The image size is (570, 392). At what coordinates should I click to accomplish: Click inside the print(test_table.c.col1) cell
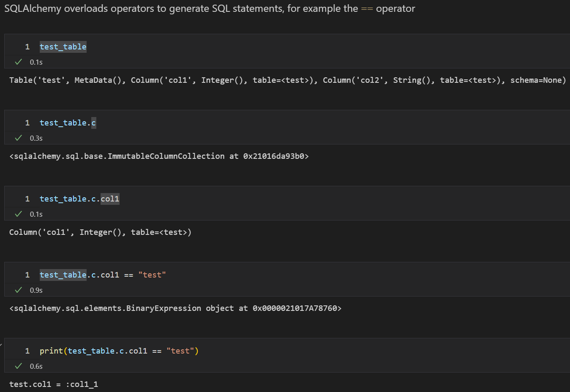118,351
